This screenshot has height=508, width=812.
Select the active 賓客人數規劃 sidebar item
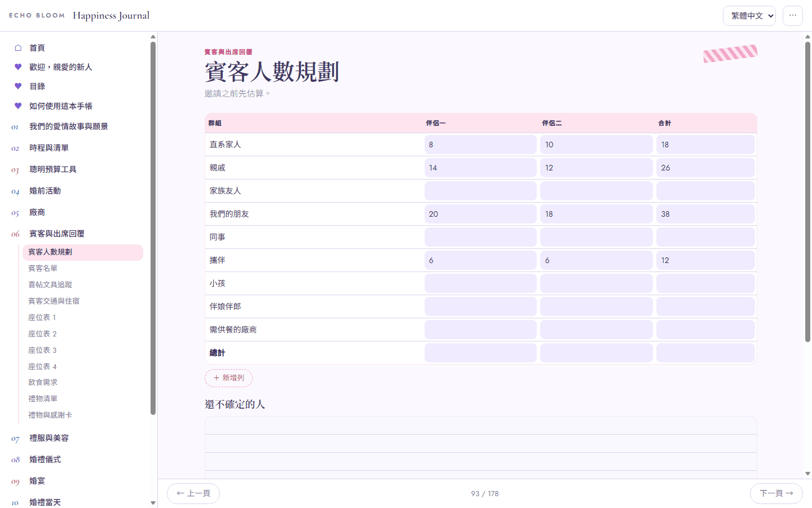[83, 252]
